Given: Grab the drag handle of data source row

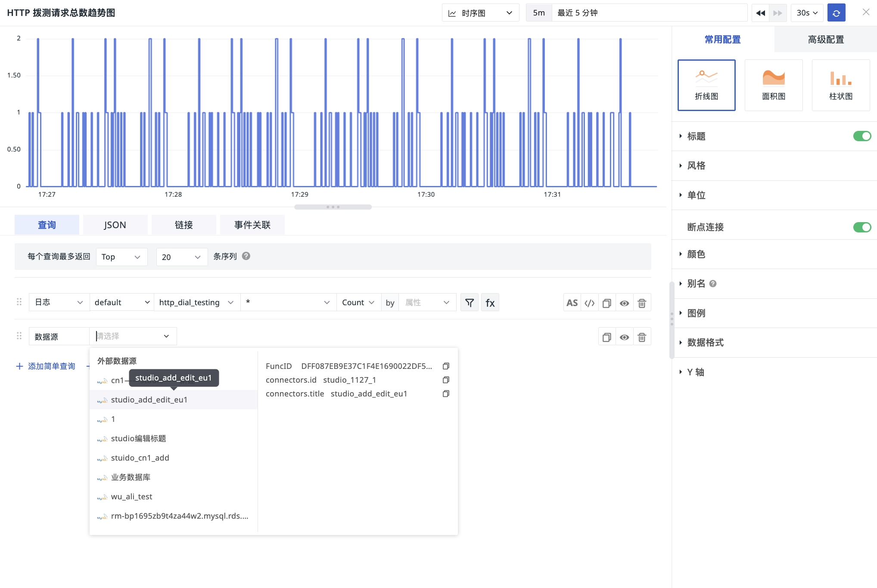Looking at the screenshot, I should (19, 336).
